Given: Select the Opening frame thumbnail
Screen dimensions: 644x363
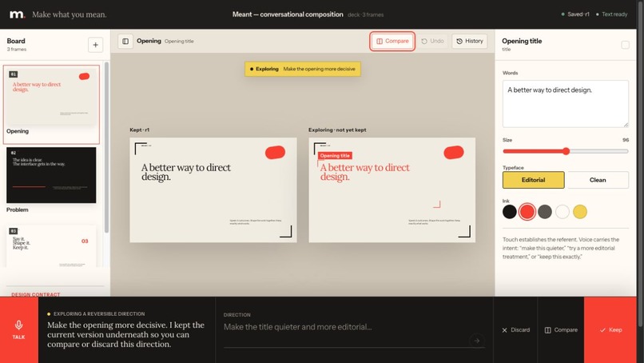Looking at the screenshot, I should 51,104.
